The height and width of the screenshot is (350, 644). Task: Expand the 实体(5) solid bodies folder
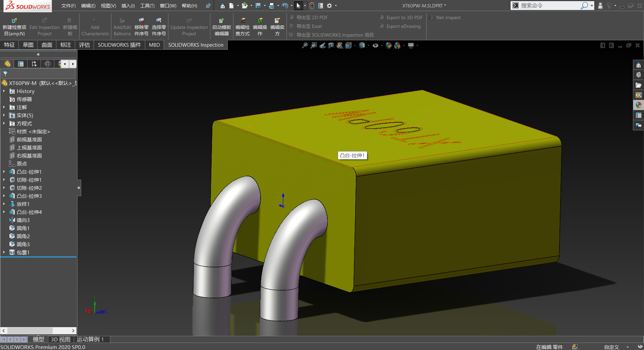tap(4, 115)
